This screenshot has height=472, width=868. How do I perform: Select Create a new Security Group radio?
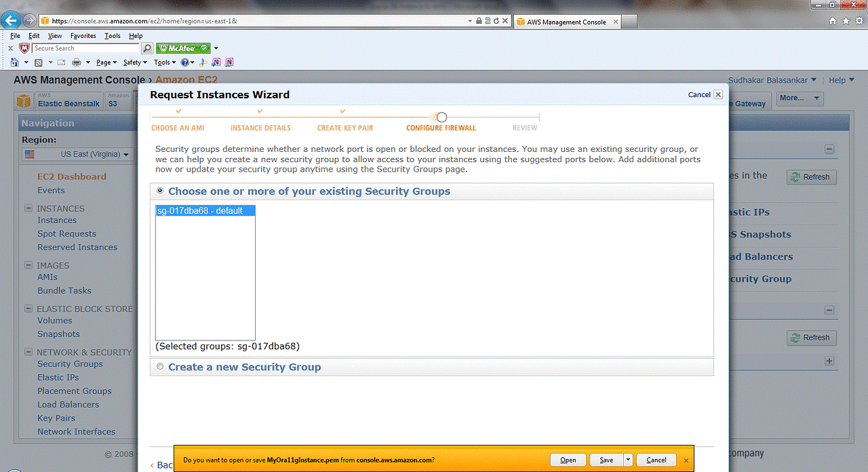coord(160,366)
